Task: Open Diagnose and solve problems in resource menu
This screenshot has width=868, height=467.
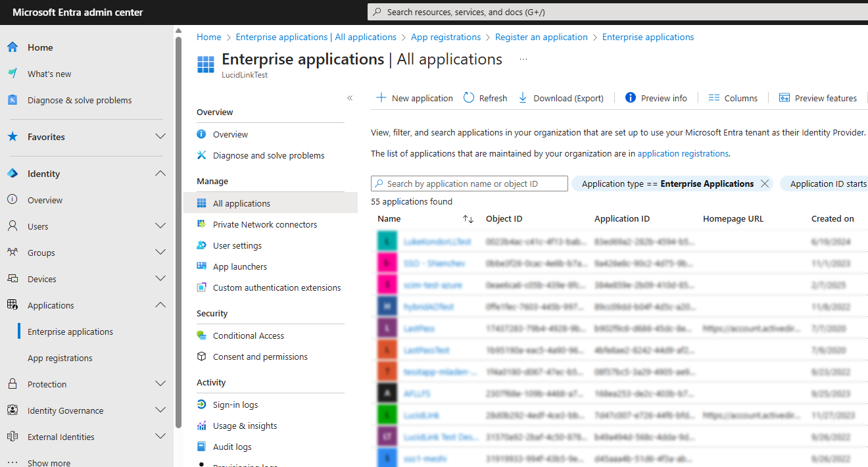Action: click(x=270, y=155)
